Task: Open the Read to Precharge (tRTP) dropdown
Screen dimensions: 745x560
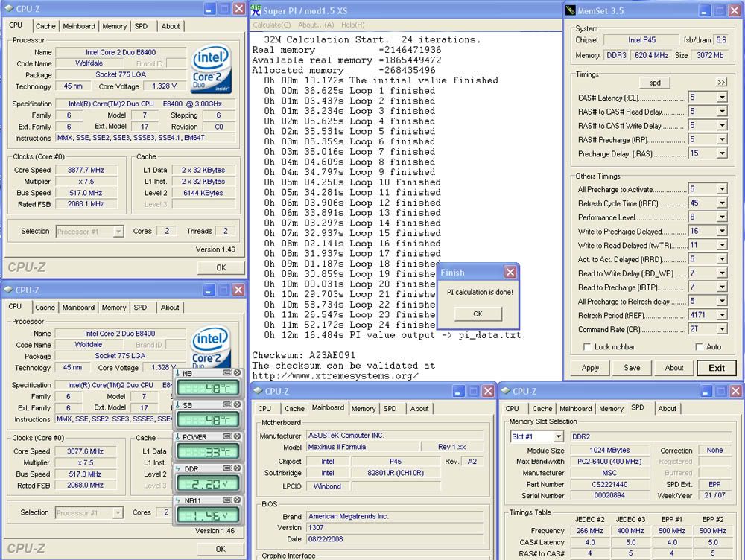Action: (722, 287)
